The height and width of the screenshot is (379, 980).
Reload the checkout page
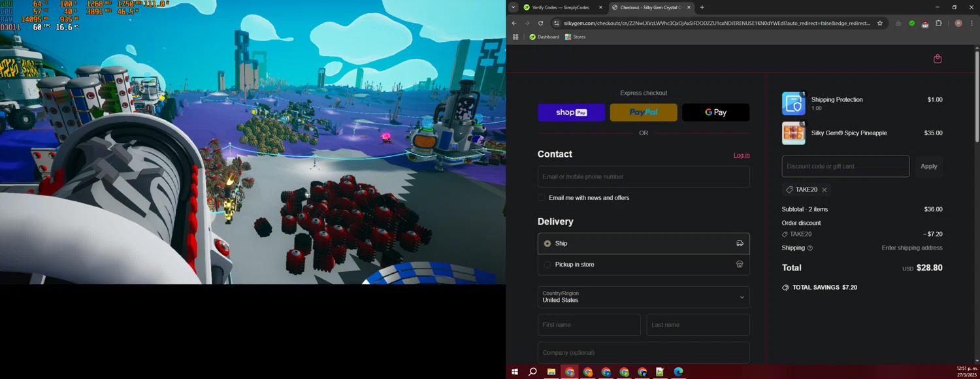pyautogui.click(x=540, y=23)
